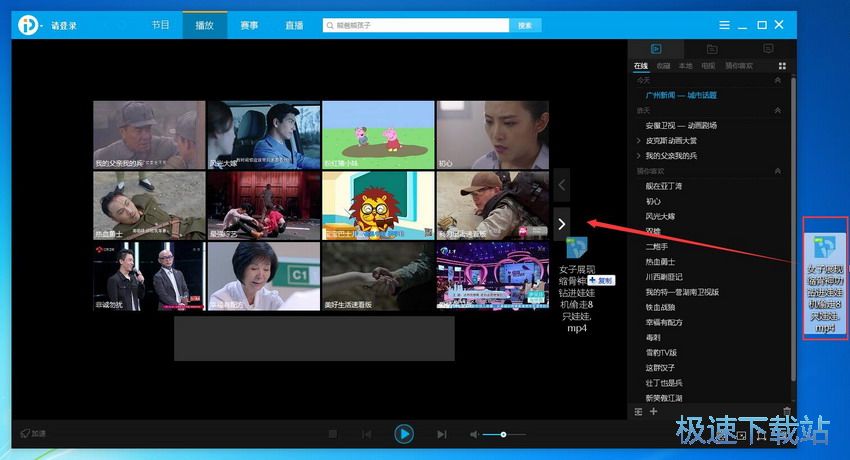This screenshot has height=460, width=850.
Task: Play 广州新闻 — 城市话题
Action: point(681,95)
